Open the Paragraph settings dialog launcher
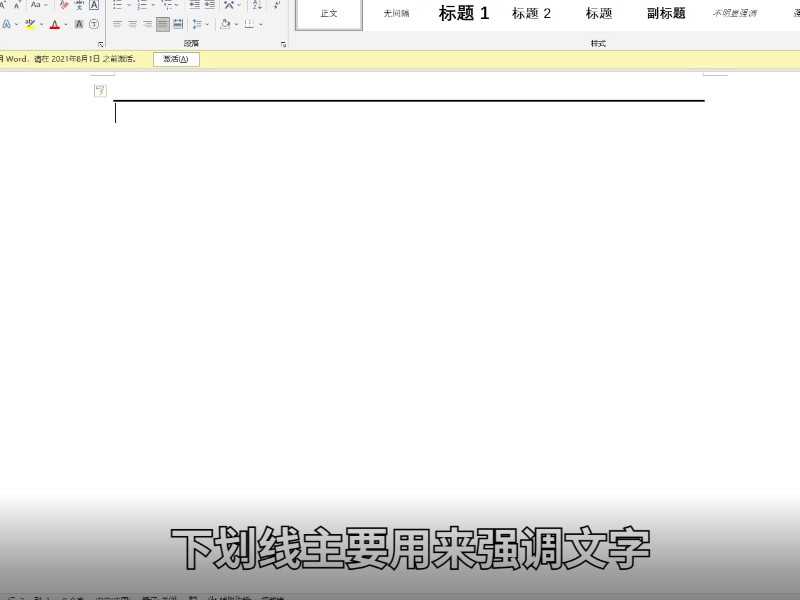The width and height of the screenshot is (800, 600). click(283, 44)
